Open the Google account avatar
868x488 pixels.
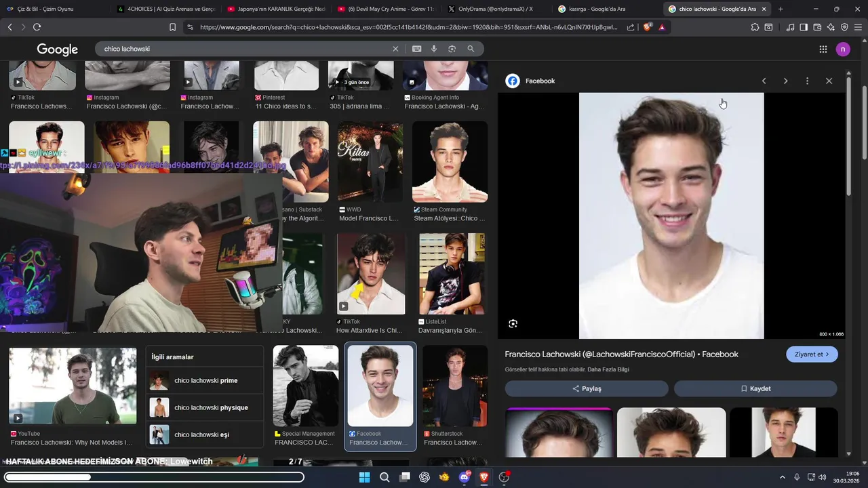tap(843, 49)
